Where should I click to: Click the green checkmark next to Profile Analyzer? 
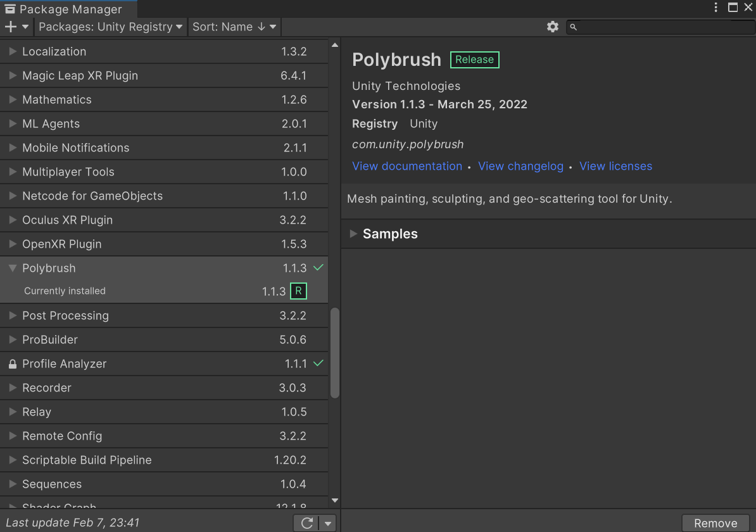tap(318, 363)
